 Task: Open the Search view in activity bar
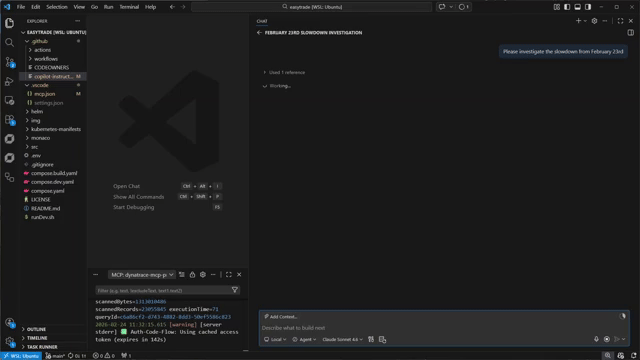tap(9, 42)
